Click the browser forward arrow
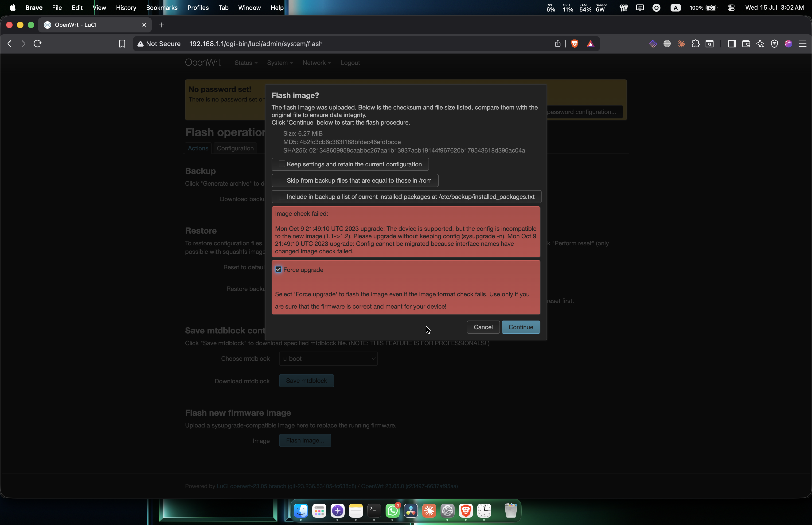Viewport: 812px width, 525px height. pos(23,44)
